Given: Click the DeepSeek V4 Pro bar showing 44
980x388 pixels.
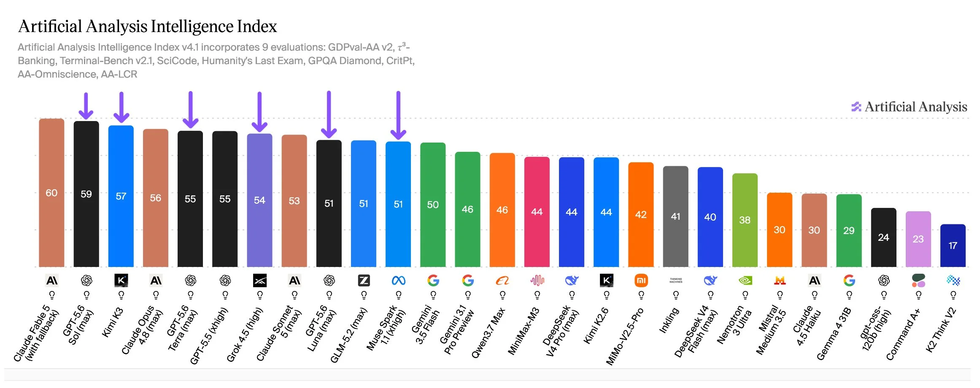Looking at the screenshot, I should pos(572,212).
